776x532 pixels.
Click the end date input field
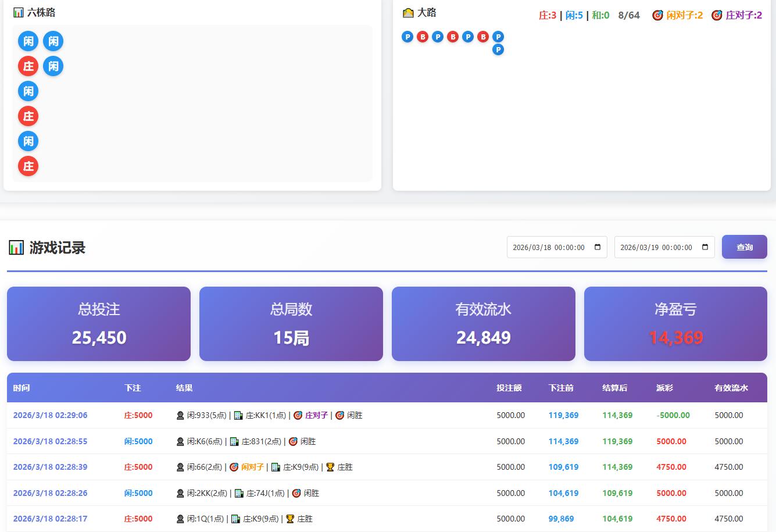656,247
